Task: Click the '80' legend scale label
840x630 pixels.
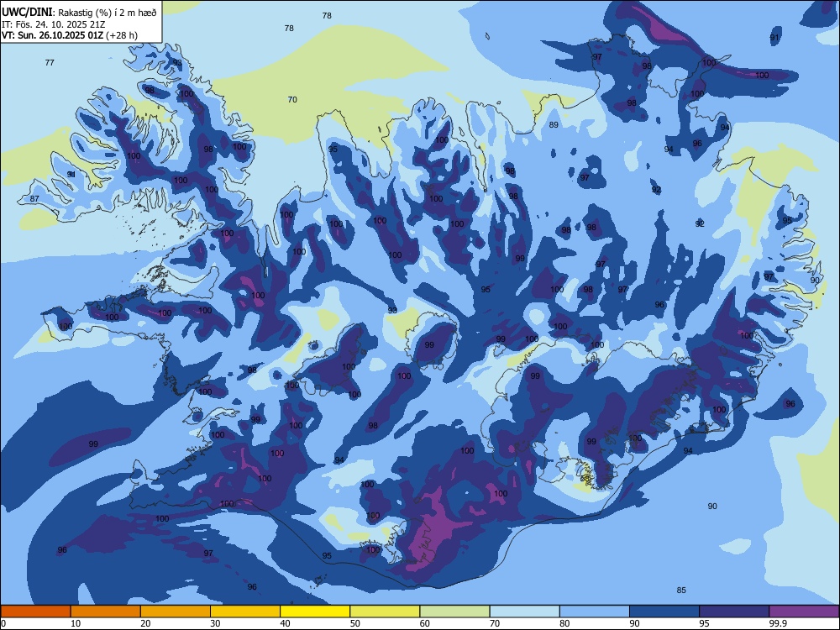Action: pyautogui.click(x=564, y=623)
